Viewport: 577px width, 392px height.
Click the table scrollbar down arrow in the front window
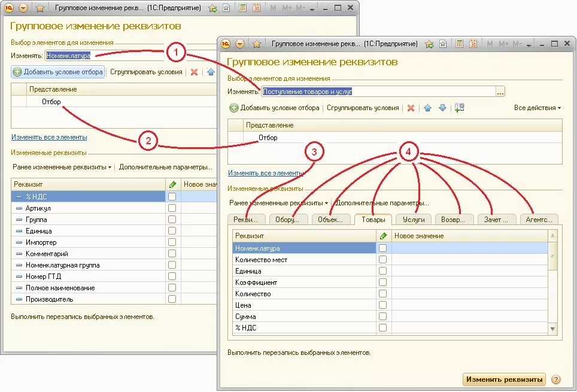[x=552, y=329]
